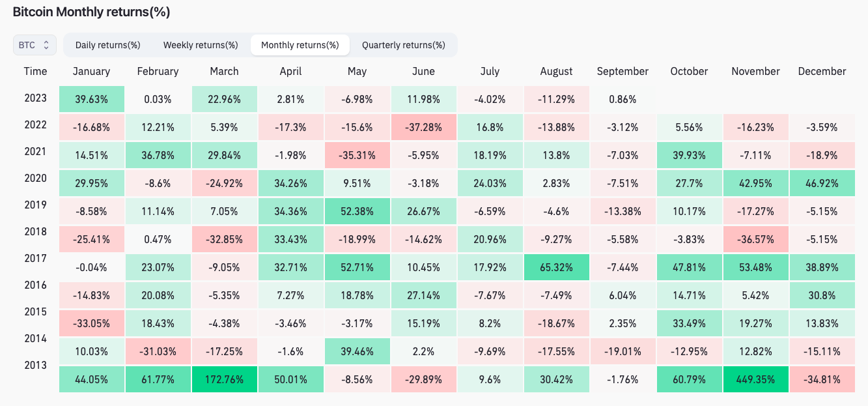Image resolution: width=868 pixels, height=406 pixels.
Task: Select the 2023 row label
Action: [x=35, y=98]
